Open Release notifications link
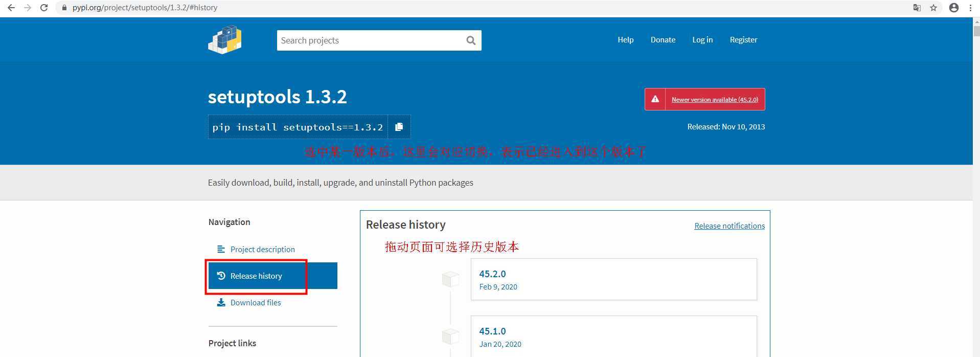 click(730, 226)
